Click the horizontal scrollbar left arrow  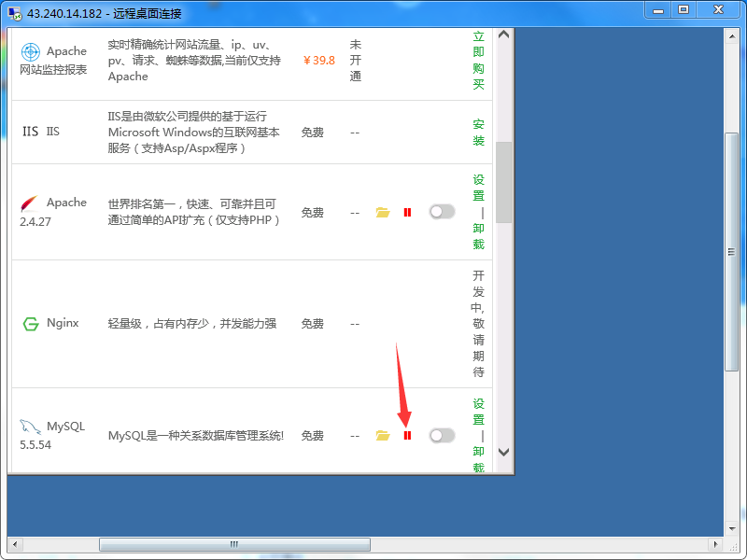click(15, 544)
